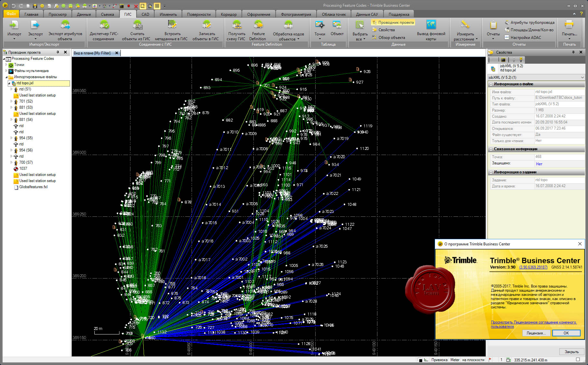Collapse the Информация о задании section

491,172
